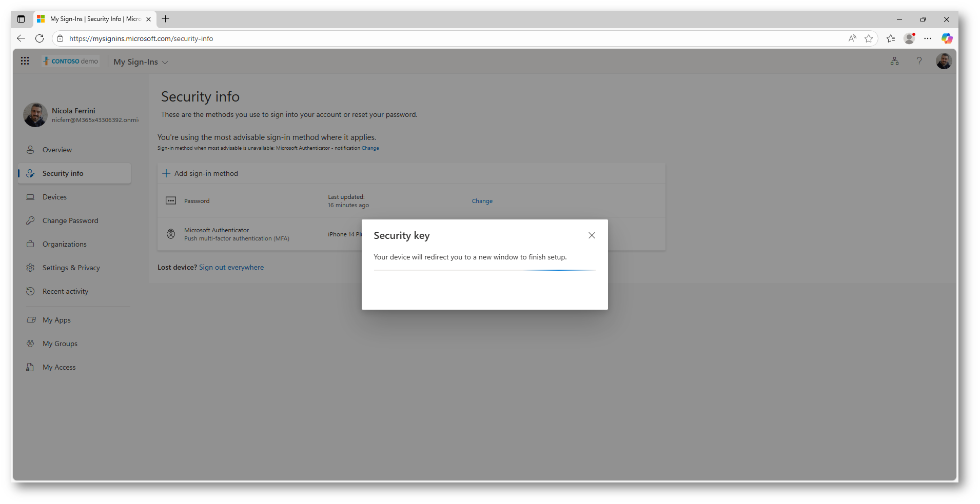Open account manager profile picture in header
Image resolution: width=980 pixels, height=504 pixels.
pos(944,61)
